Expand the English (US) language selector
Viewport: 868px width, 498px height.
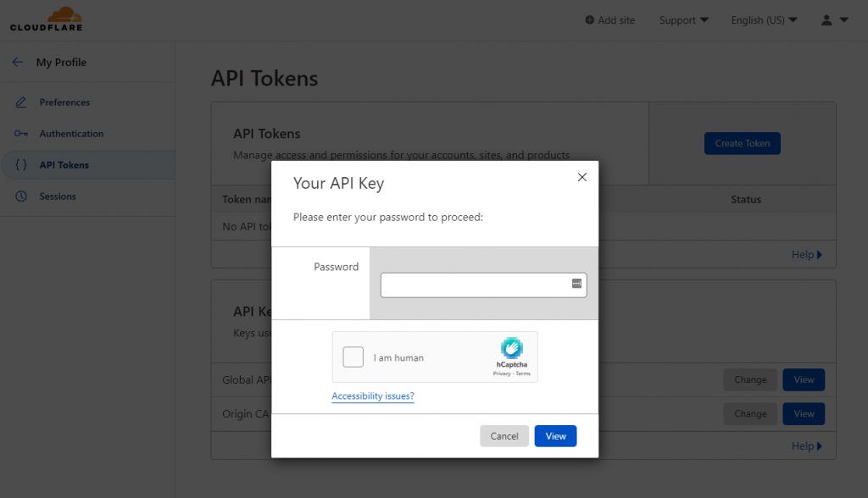[x=763, y=19]
